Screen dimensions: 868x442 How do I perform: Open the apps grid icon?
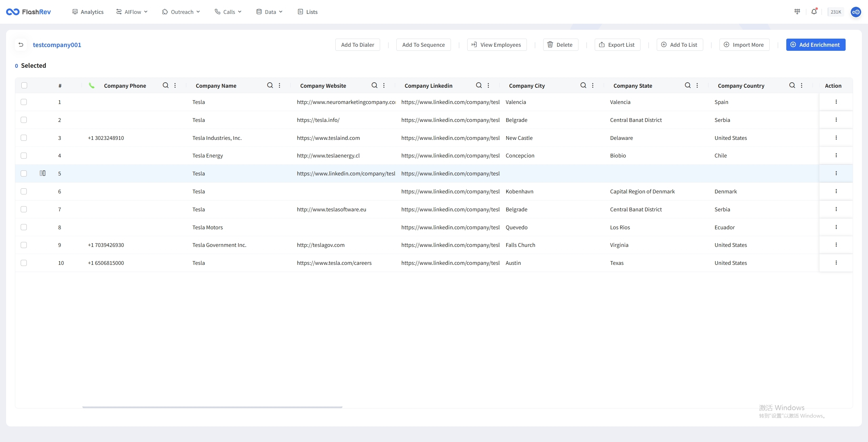tap(797, 12)
